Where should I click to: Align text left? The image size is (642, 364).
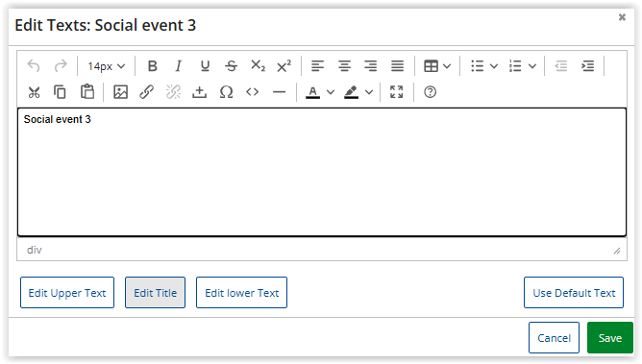coord(317,66)
